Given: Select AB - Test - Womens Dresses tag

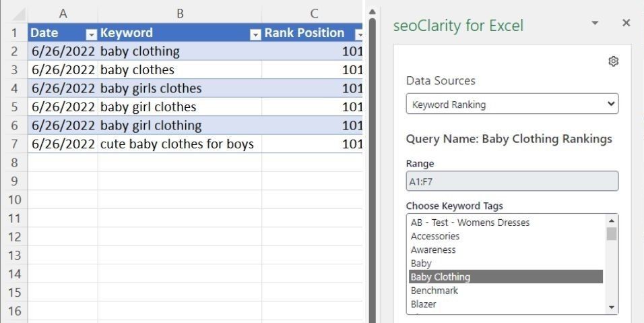Looking at the screenshot, I should (470, 223).
